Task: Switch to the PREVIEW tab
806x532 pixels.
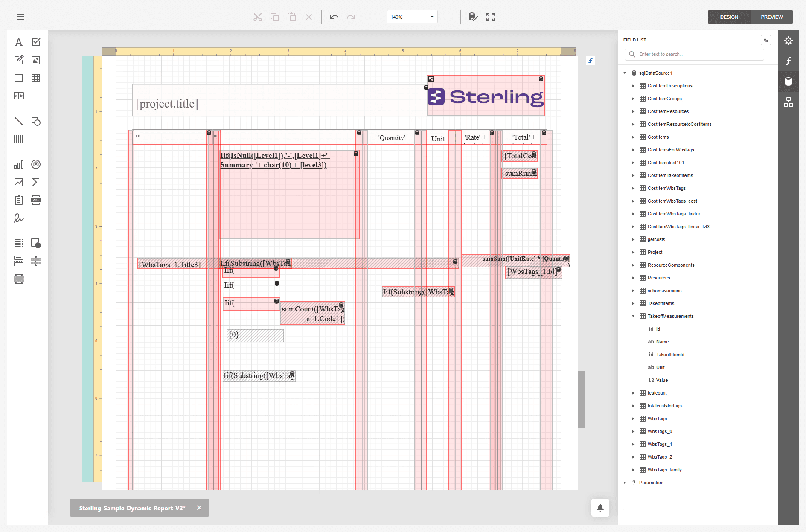Action: (771, 17)
